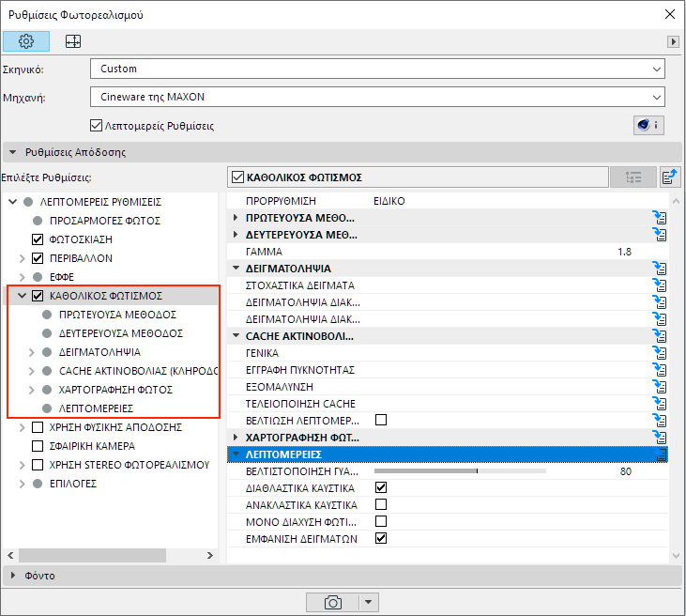
Task: Click details icon on ΓΕΝΙΚΑ row
Action: [660, 353]
